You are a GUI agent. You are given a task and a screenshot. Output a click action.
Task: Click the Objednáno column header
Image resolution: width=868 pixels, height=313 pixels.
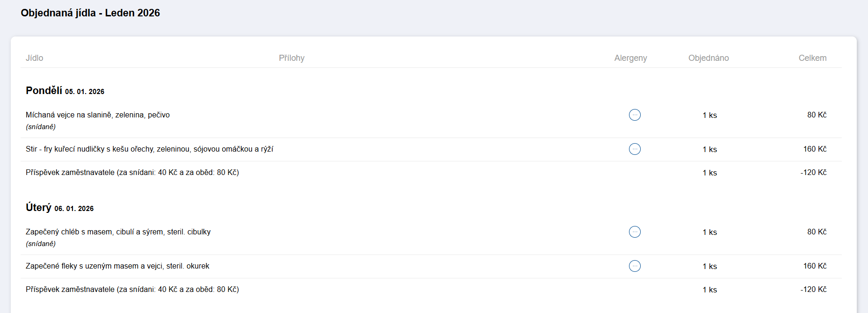pyautogui.click(x=708, y=58)
